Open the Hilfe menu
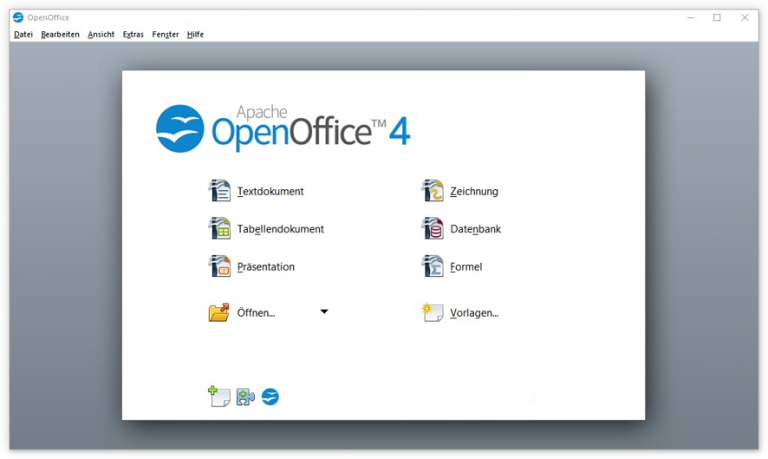Image resolution: width=768 pixels, height=459 pixels. tap(195, 34)
